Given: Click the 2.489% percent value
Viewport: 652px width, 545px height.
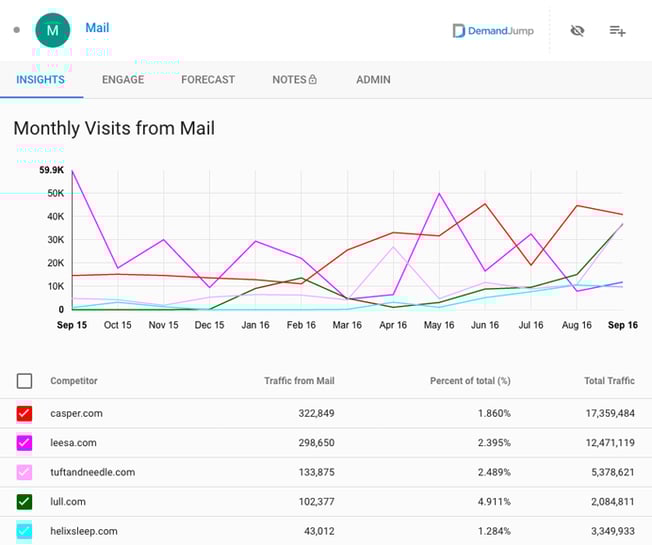Looking at the screenshot, I should click(494, 472).
